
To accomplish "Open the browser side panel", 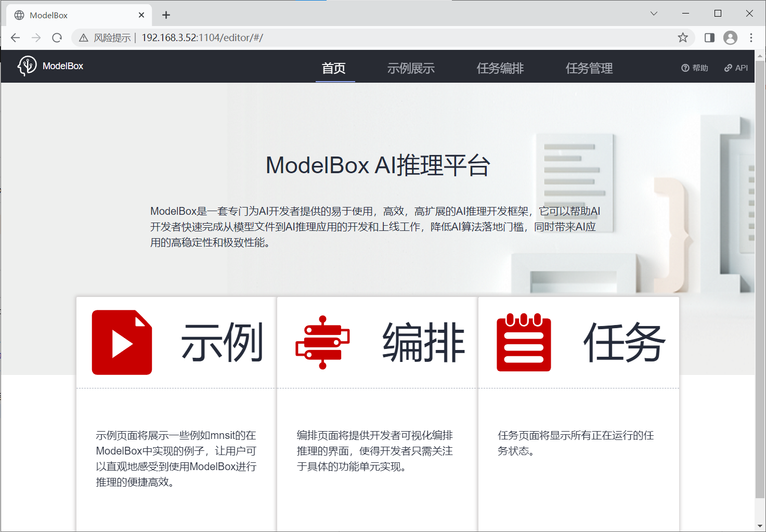I will pyautogui.click(x=709, y=37).
